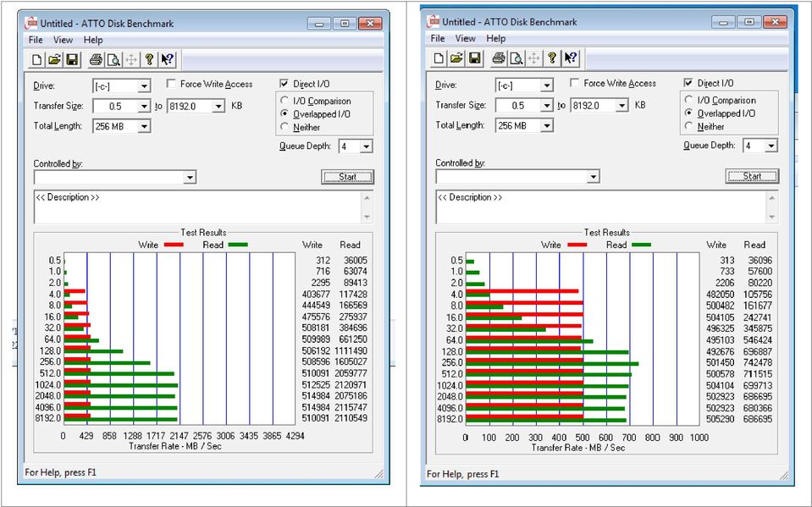Click description scroll down arrow in left window
The image size is (812, 507).
(367, 217)
